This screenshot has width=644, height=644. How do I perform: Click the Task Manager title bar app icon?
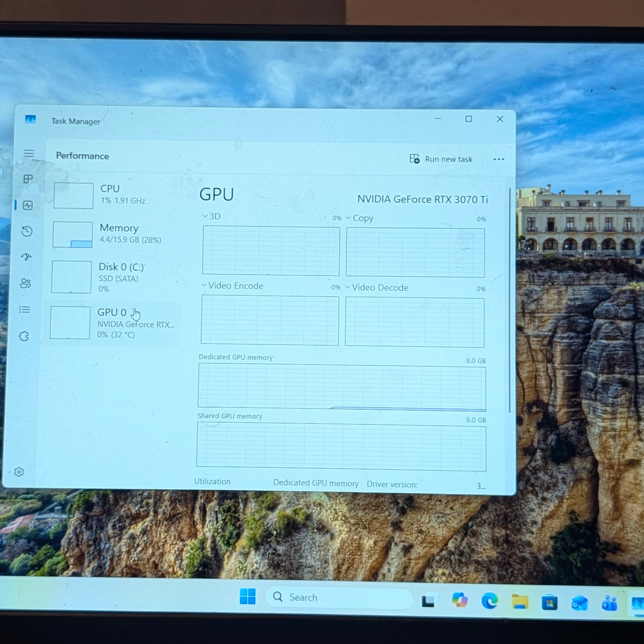pos(31,119)
